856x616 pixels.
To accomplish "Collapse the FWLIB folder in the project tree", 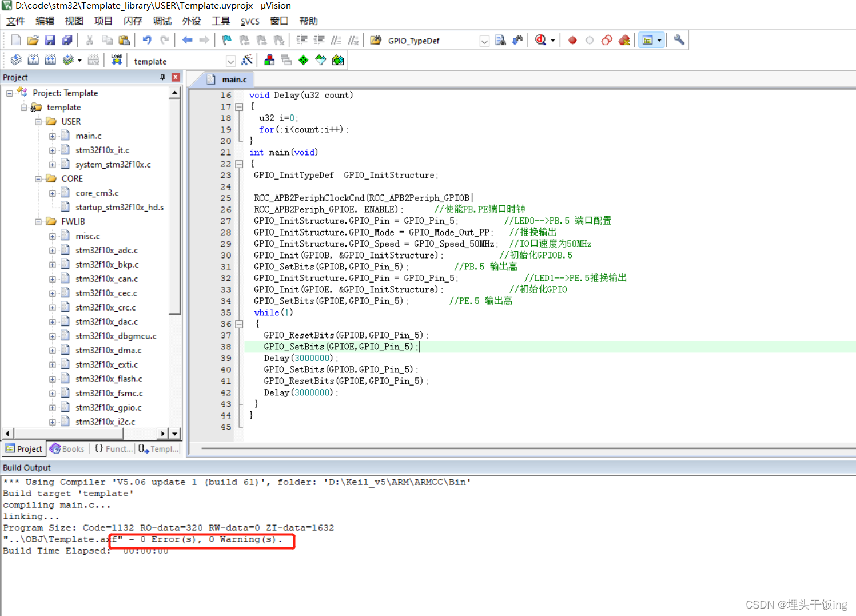I will click(x=38, y=221).
